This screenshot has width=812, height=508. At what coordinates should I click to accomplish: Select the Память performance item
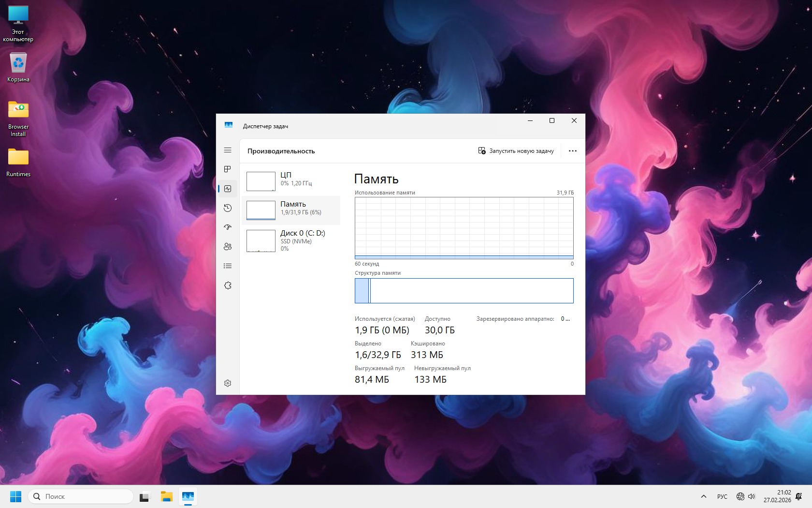point(291,210)
